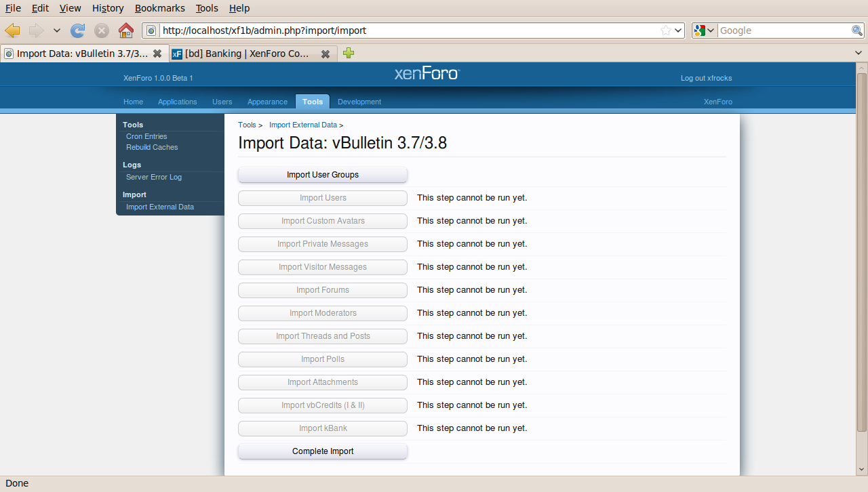Click the disabled Import kBank button
This screenshot has width=868, height=492.
point(323,428)
